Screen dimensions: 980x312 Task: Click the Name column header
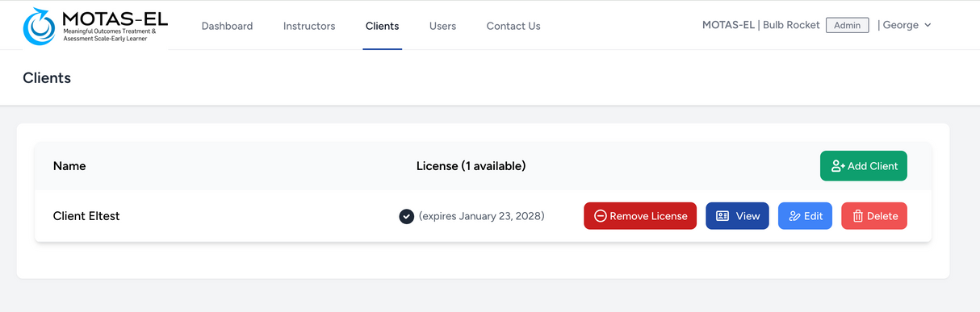coord(69,166)
